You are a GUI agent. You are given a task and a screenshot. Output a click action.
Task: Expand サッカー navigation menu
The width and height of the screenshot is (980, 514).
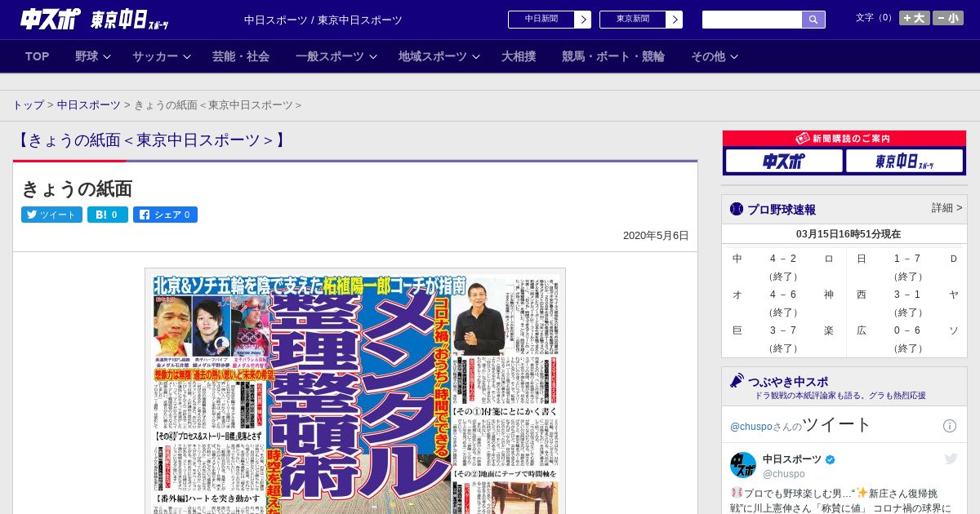coord(161,56)
